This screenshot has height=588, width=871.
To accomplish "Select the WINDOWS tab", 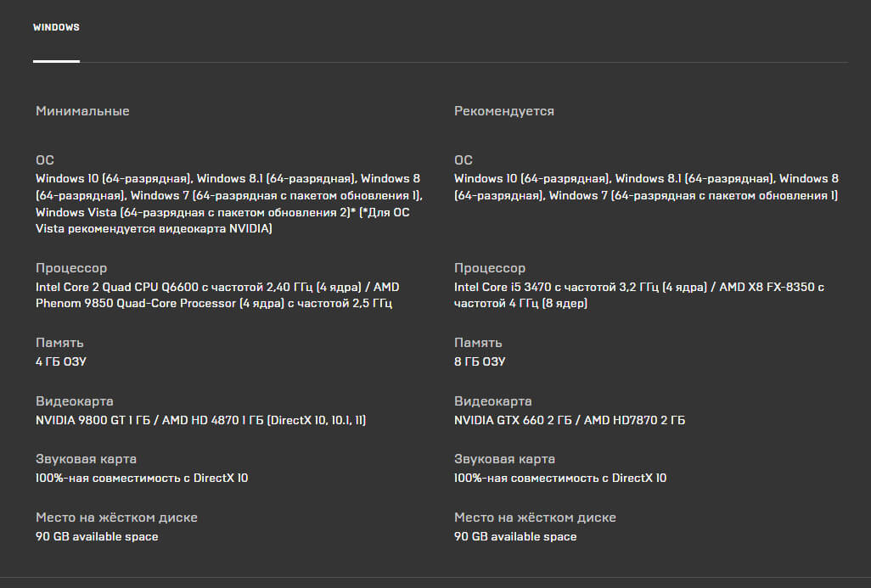I will pyautogui.click(x=56, y=27).
